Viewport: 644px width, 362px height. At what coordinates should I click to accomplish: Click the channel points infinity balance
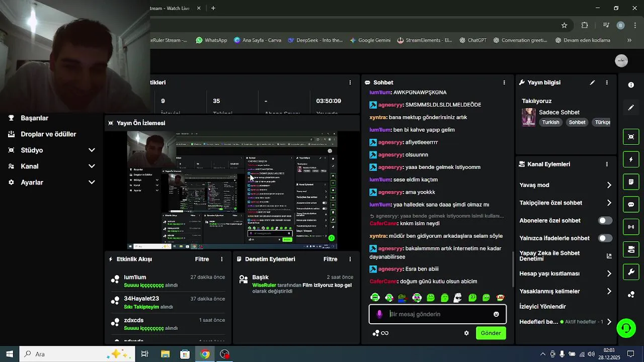pos(380,333)
